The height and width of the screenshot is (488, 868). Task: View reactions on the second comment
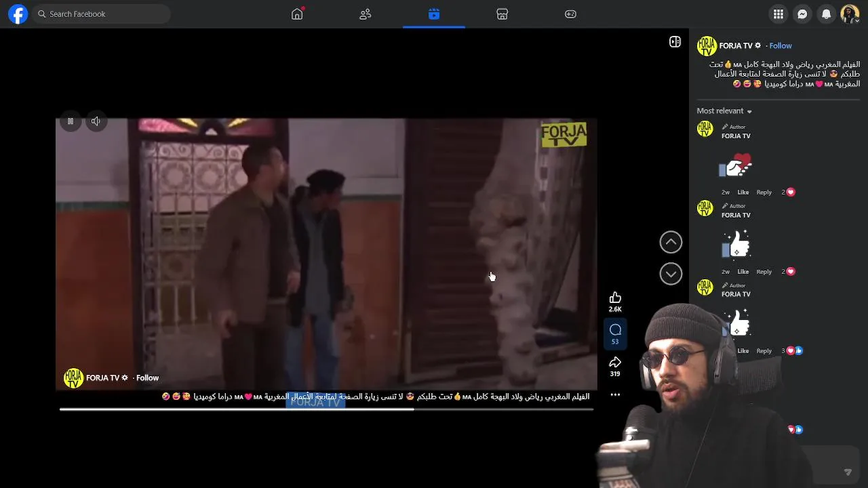pos(788,272)
